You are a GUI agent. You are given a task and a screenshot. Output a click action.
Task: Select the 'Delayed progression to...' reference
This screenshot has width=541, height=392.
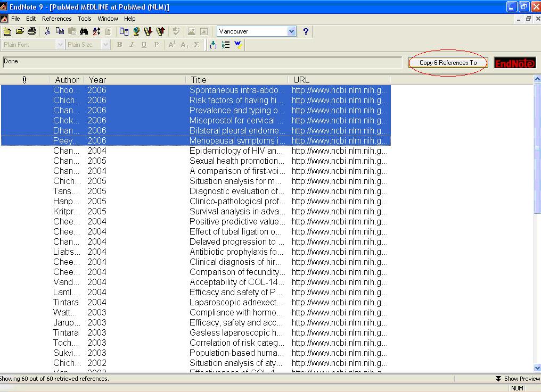click(195, 241)
